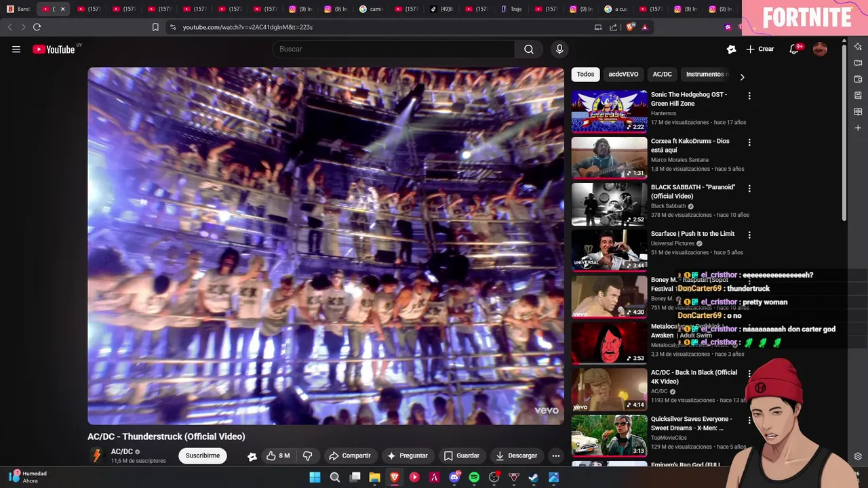Open the Metalocalypse video thumbnail
The height and width of the screenshot is (488, 868).
click(609, 344)
